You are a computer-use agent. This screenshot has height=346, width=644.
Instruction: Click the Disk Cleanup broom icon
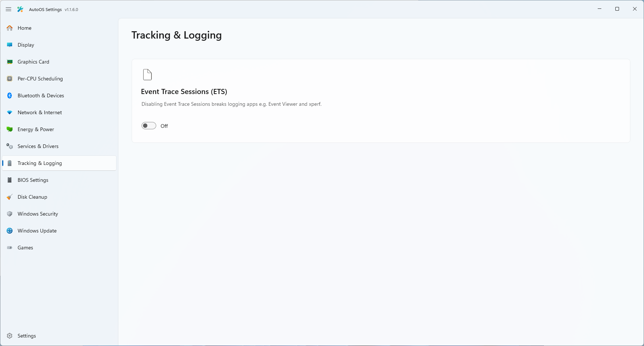pyautogui.click(x=10, y=197)
